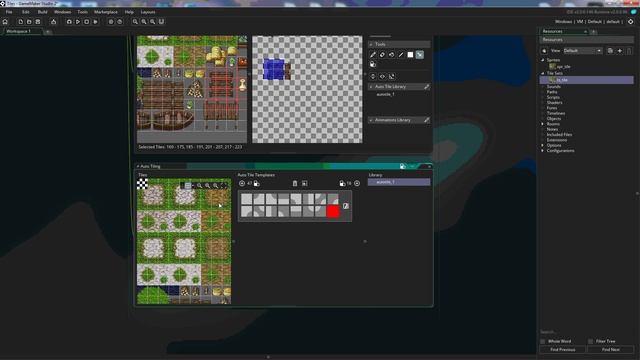Save the project from toolbar

coord(38,22)
